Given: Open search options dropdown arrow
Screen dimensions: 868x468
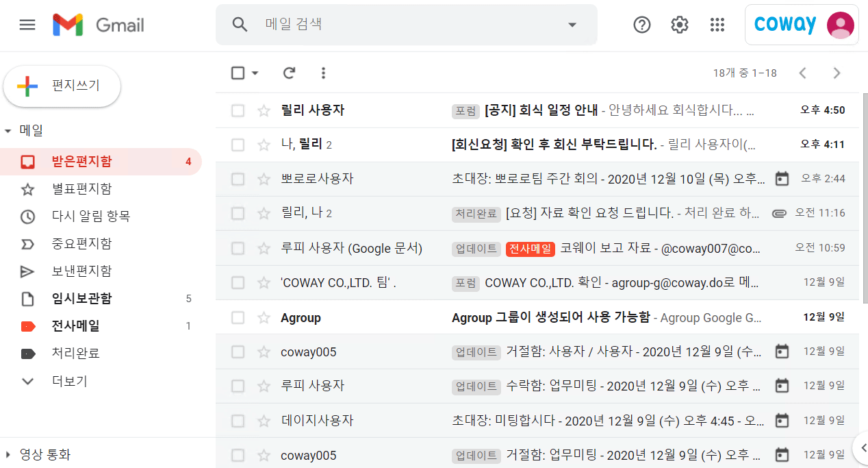Looking at the screenshot, I should 572,25.
